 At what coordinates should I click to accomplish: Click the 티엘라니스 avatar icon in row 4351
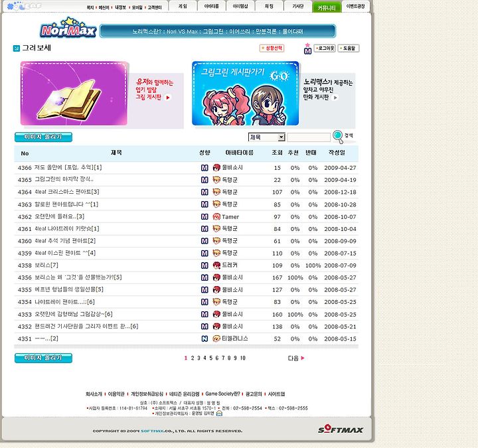click(x=216, y=338)
